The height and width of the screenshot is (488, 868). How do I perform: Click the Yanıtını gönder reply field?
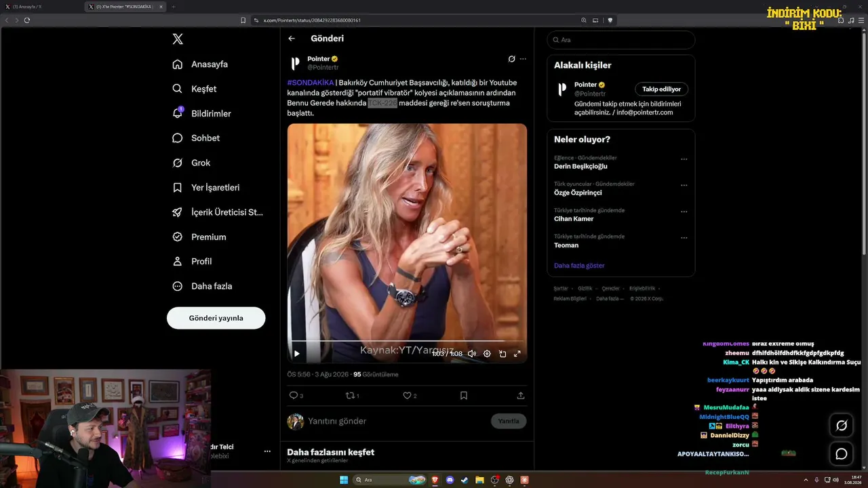coord(397,421)
